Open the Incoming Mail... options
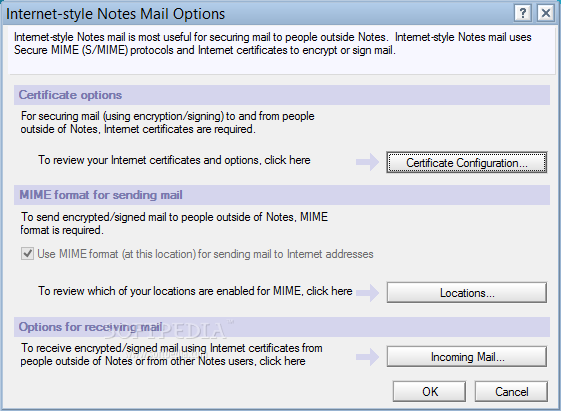This screenshot has height=411, width=561. tap(467, 357)
